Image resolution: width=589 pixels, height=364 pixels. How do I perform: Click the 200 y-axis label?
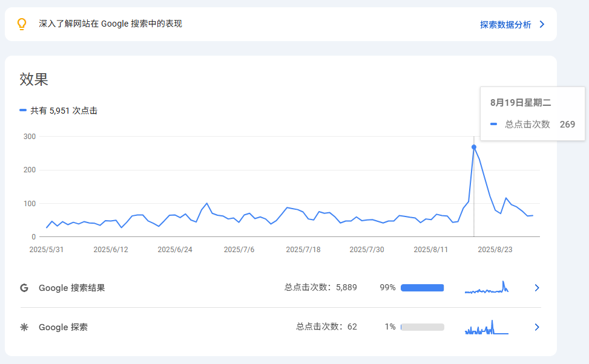pyautogui.click(x=30, y=170)
